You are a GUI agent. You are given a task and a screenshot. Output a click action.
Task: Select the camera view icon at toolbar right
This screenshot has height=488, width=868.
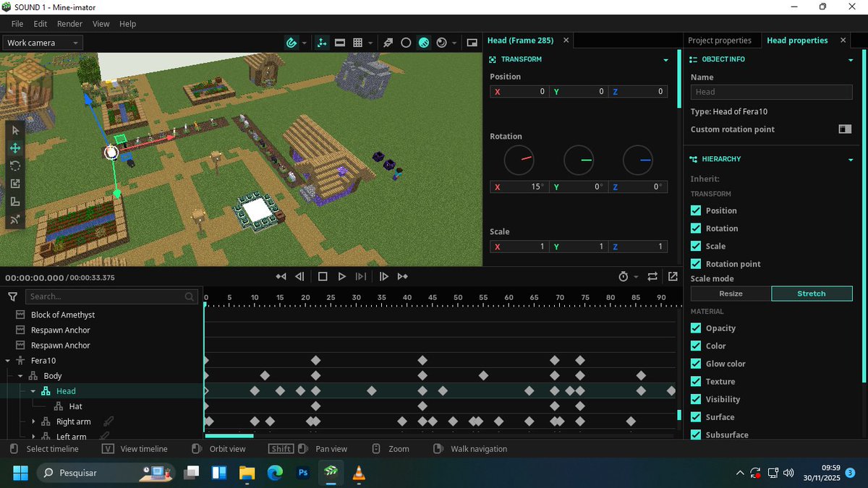[x=472, y=42]
